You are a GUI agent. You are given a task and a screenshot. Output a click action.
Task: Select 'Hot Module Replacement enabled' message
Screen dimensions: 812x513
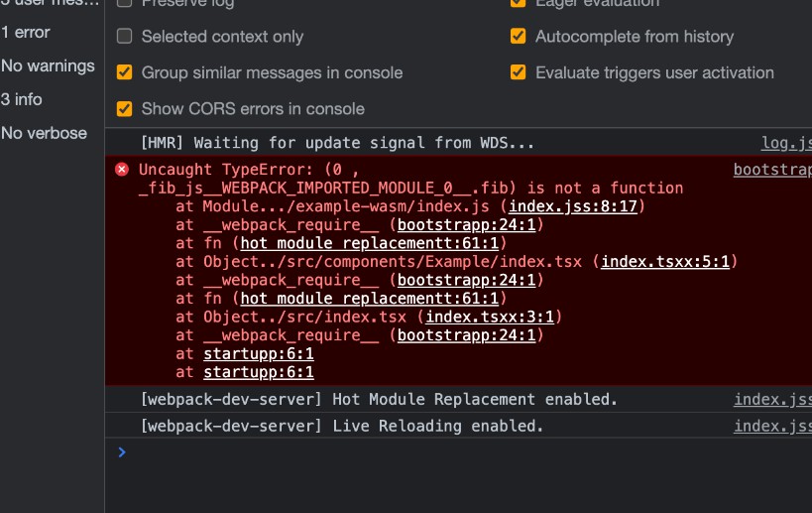tap(379, 399)
